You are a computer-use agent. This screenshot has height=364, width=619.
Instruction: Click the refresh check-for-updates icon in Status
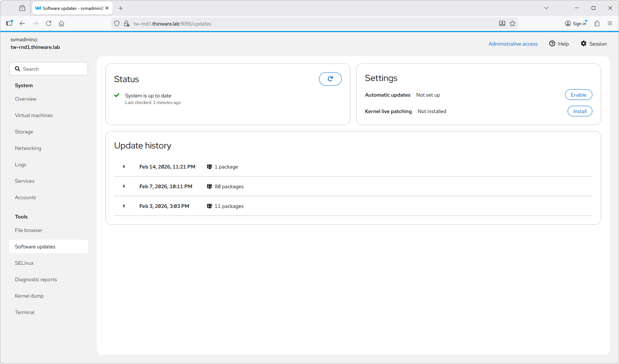[330, 79]
